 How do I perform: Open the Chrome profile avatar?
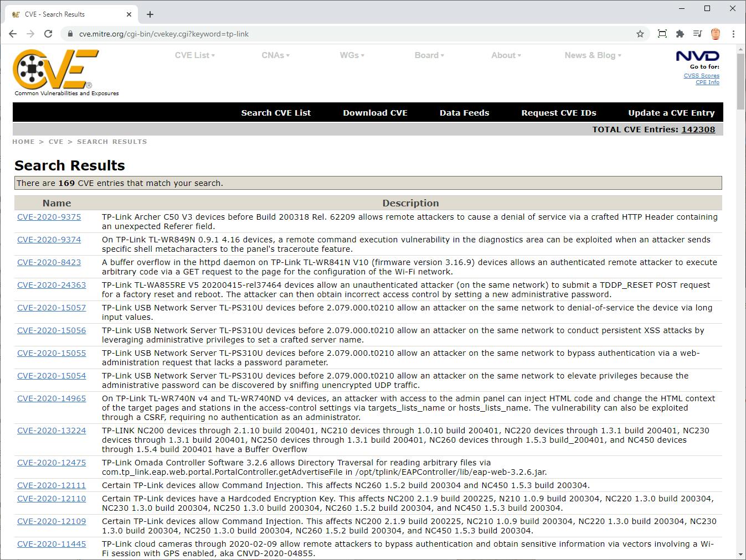coord(716,34)
